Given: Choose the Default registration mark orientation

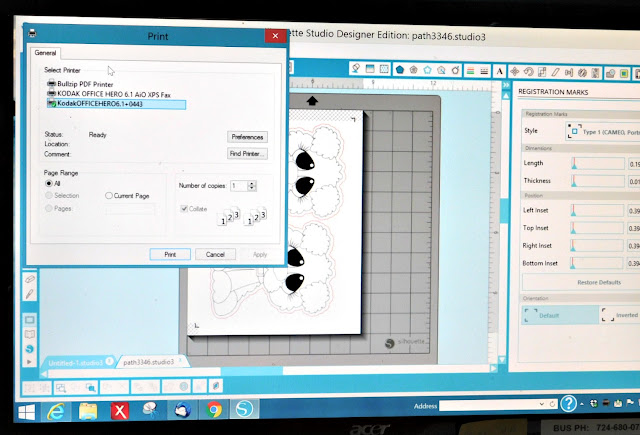Looking at the screenshot, I should pos(560,315).
